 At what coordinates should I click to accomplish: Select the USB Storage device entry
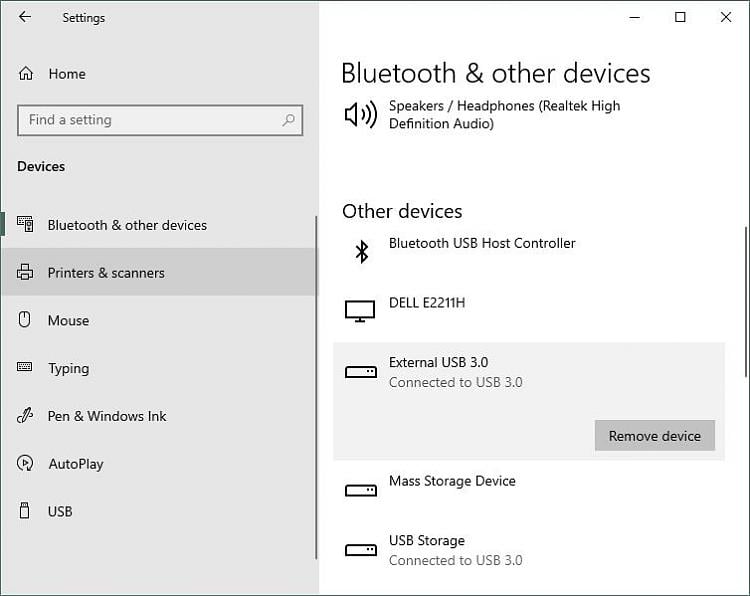tap(427, 541)
